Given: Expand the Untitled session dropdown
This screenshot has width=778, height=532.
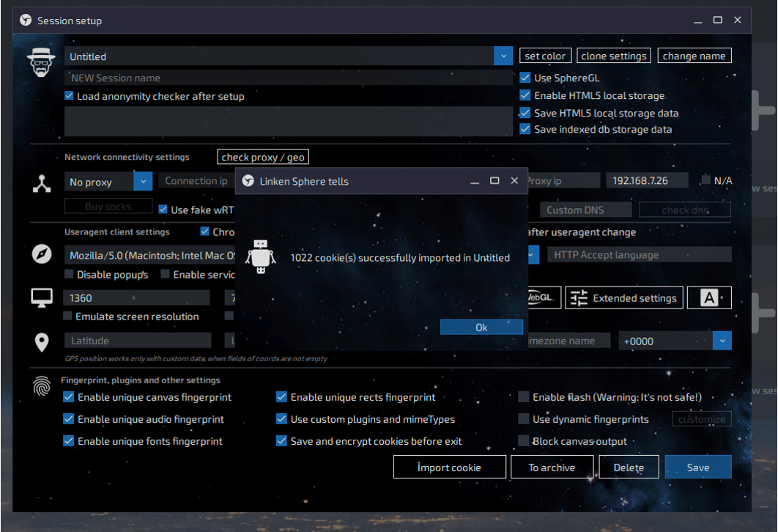Looking at the screenshot, I should point(503,56).
